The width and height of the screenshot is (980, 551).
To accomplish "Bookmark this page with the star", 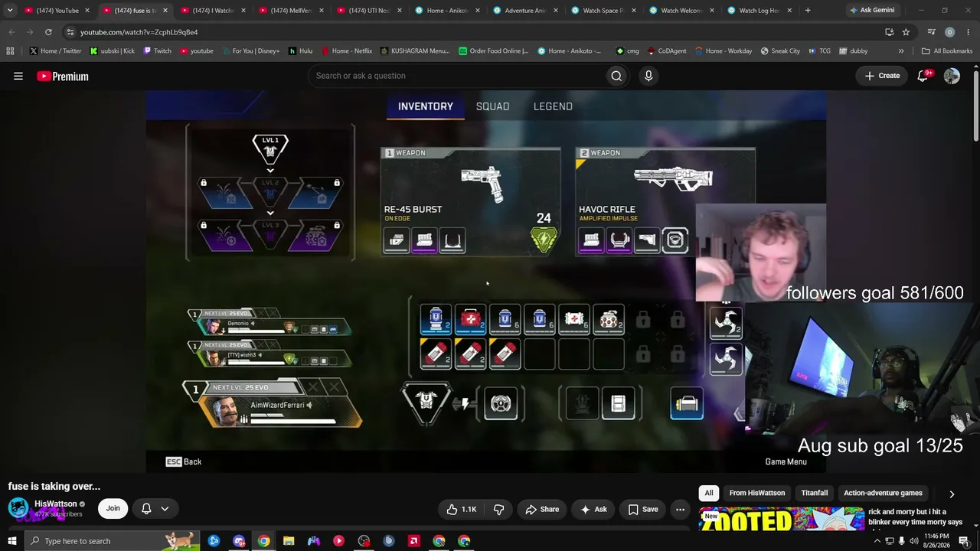I will [906, 32].
